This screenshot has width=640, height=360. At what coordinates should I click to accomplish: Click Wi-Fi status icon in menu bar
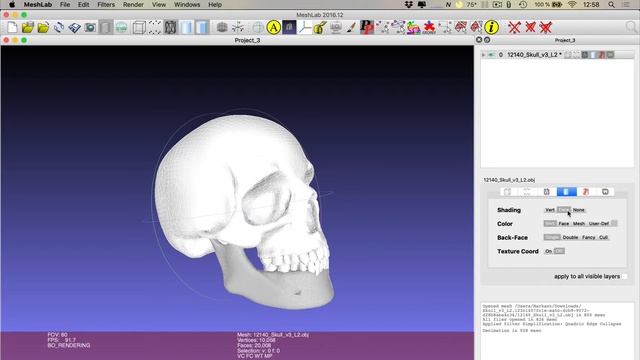572,5
